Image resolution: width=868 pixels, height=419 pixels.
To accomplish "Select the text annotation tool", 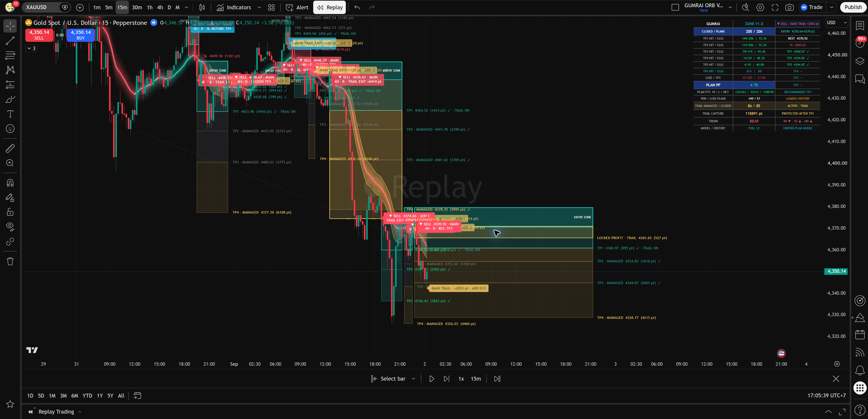I will (10, 114).
